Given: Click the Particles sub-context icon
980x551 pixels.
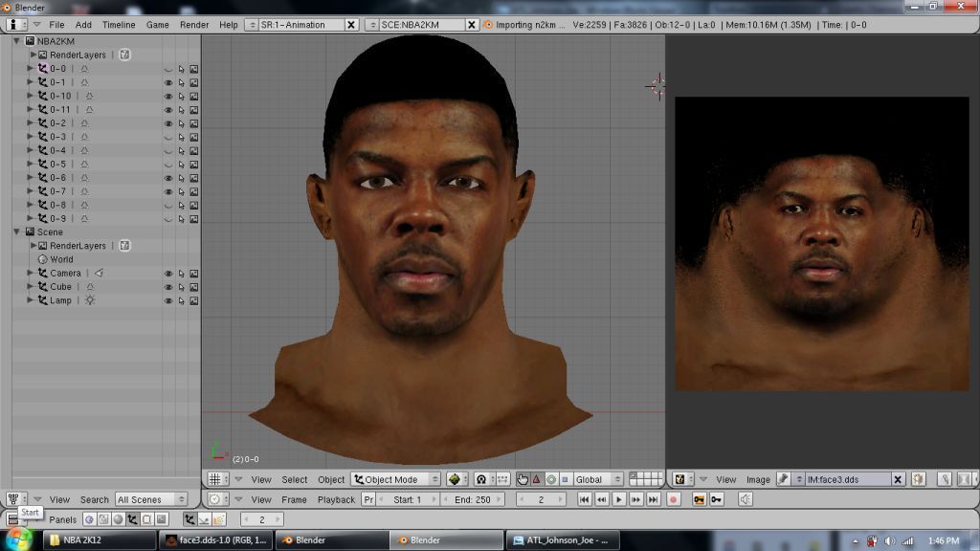Looking at the screenshot, I should click(218, 519).
